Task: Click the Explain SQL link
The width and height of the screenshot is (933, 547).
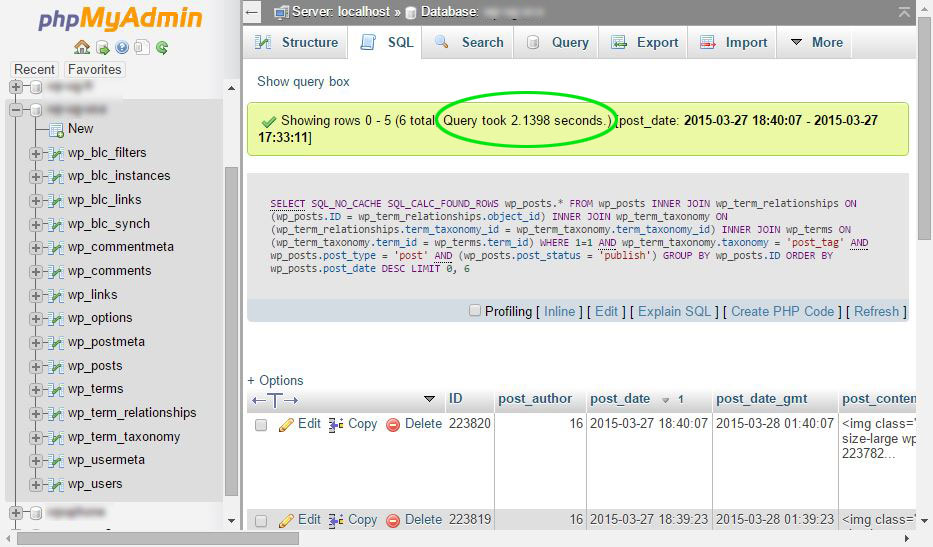Action: tap(675, 311)
